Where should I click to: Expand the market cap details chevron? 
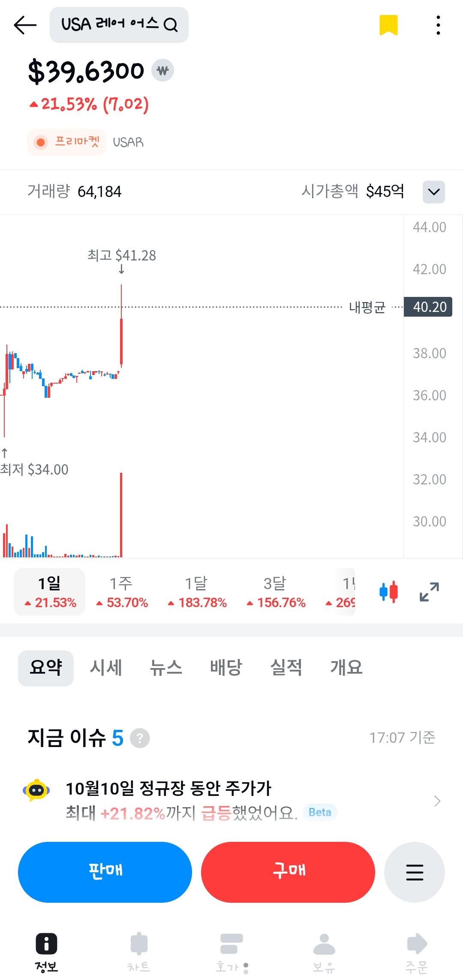pos(433,191)
